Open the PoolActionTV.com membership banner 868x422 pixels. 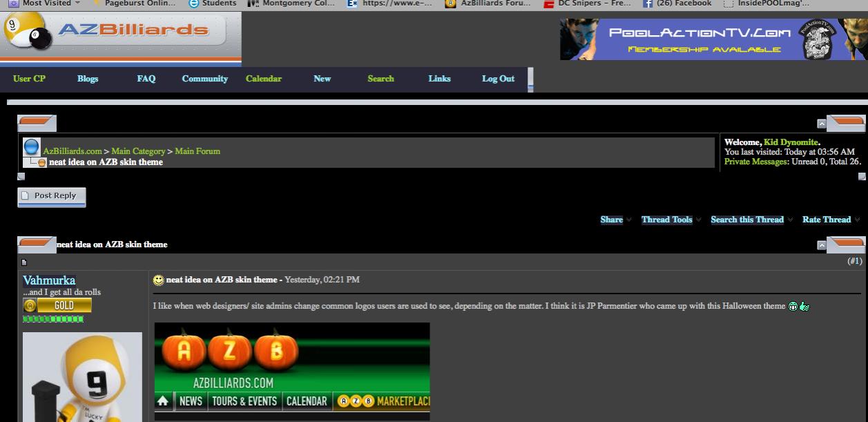pos(714,39)
